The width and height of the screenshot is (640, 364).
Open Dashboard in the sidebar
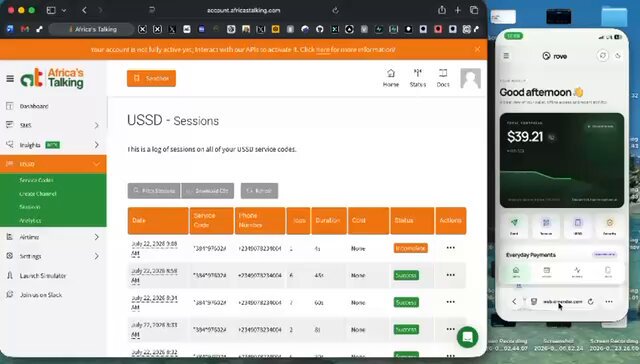(33, 106)
